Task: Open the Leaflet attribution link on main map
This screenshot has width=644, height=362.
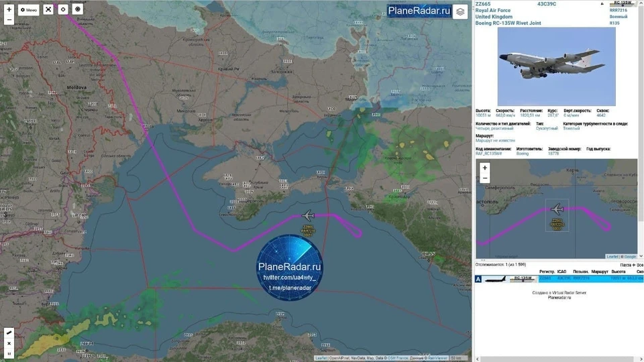Action: (x=321, y=358)
